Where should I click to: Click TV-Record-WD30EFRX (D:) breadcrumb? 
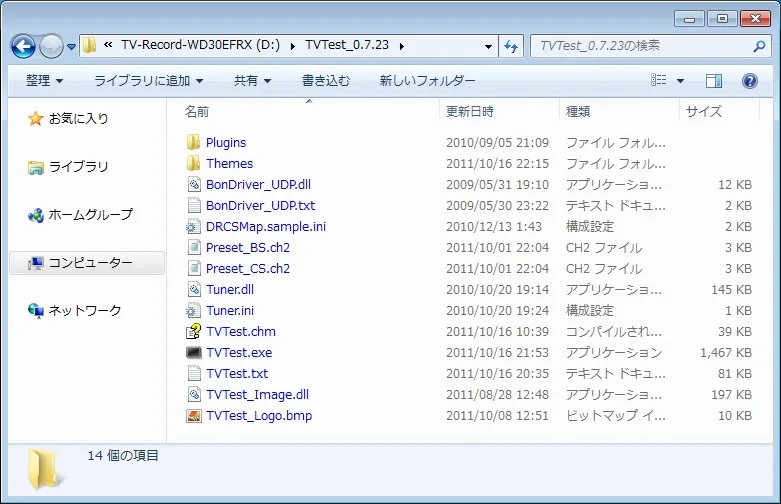pos(200,45)
